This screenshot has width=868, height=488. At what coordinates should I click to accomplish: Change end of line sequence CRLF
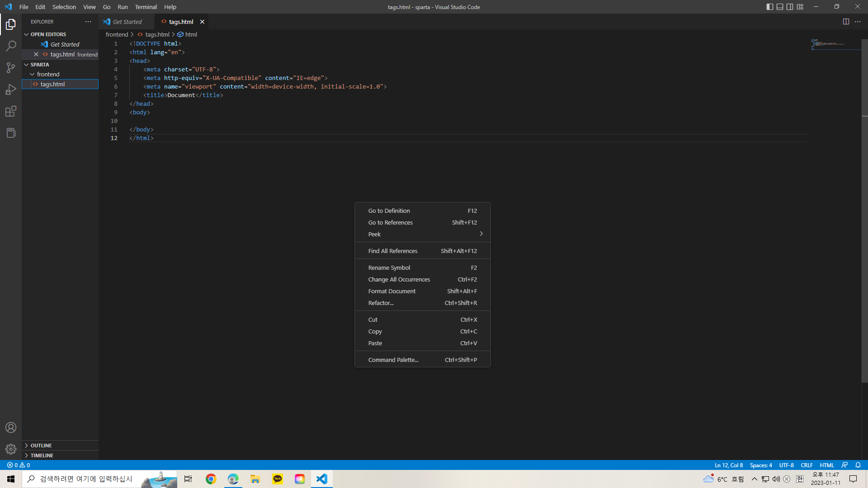[x=807, y=465]
